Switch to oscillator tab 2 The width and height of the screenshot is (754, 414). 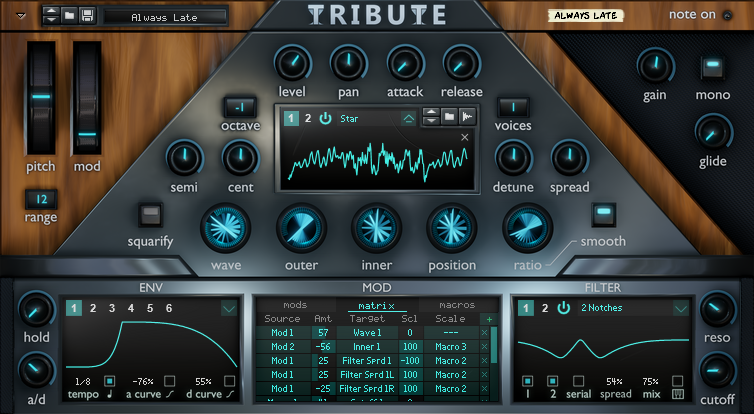pyautogui.click(x=308, y=118)
